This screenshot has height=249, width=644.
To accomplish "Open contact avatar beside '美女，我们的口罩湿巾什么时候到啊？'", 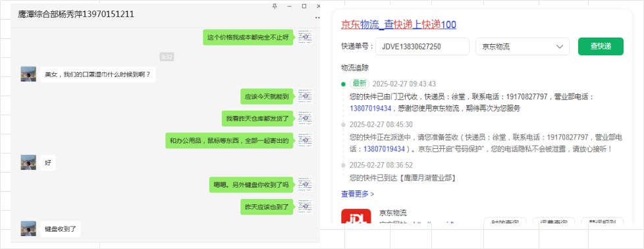I will pyautogui.click(x=28, y=74).
